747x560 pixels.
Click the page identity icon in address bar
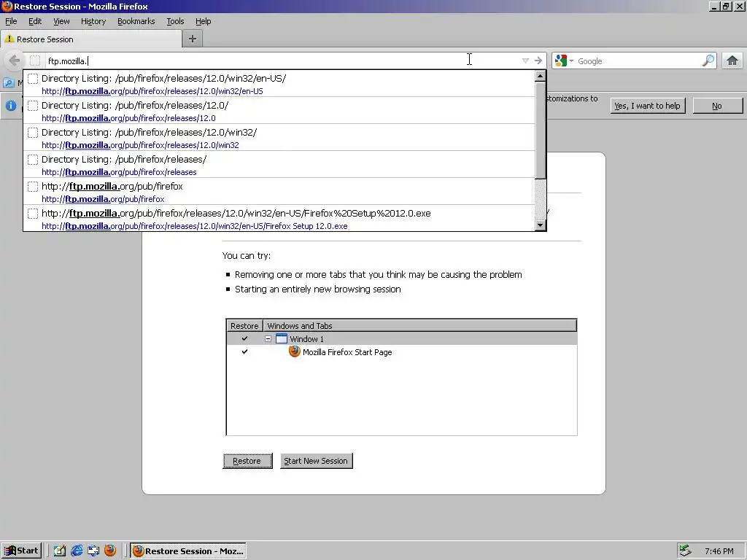35,61
